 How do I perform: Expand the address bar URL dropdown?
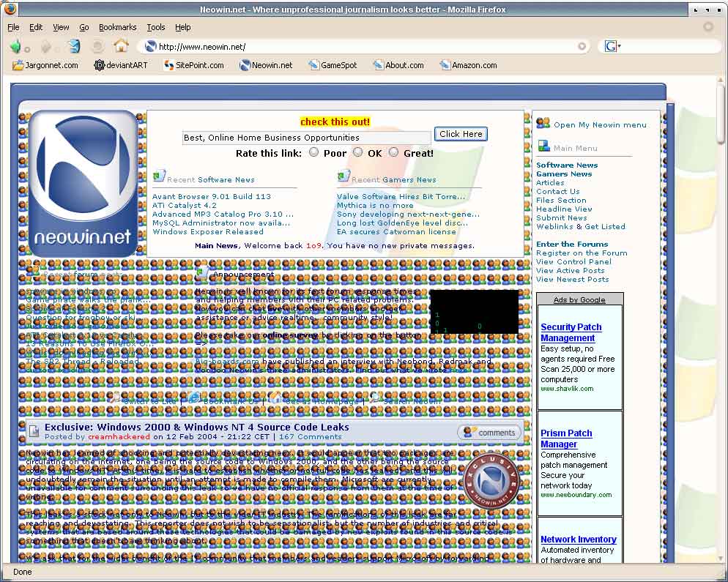point(582,46)
